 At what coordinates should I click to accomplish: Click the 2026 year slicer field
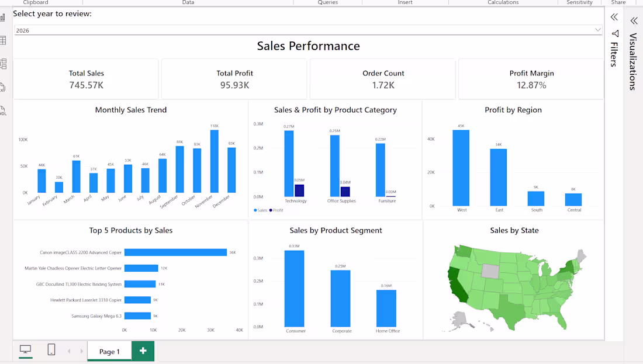(x=309, y=30)
